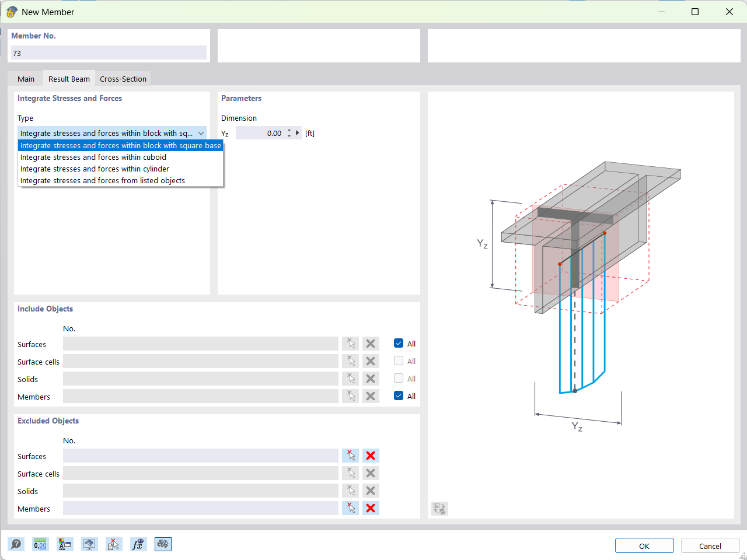Click the Yz dimension value field

[260, 133]
